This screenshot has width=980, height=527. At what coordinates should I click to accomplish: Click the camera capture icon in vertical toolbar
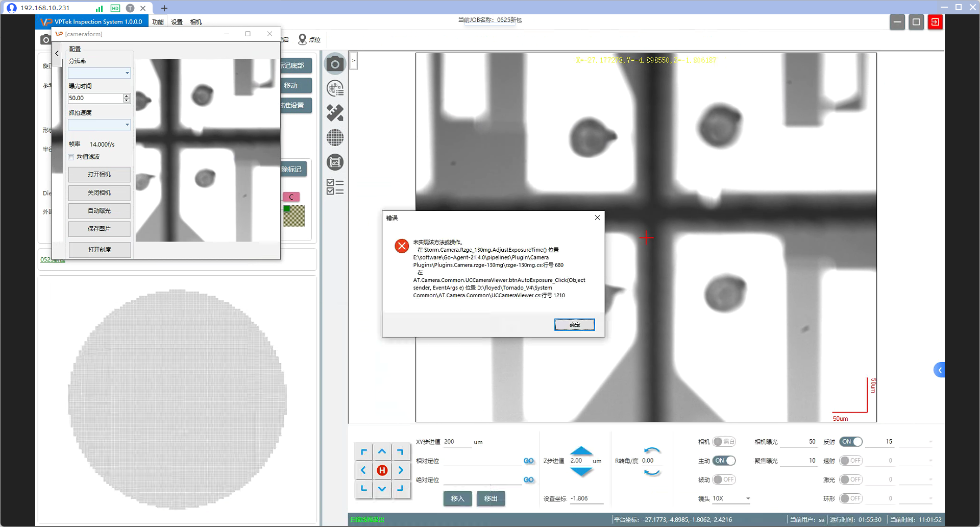click(x=335, y=64)
